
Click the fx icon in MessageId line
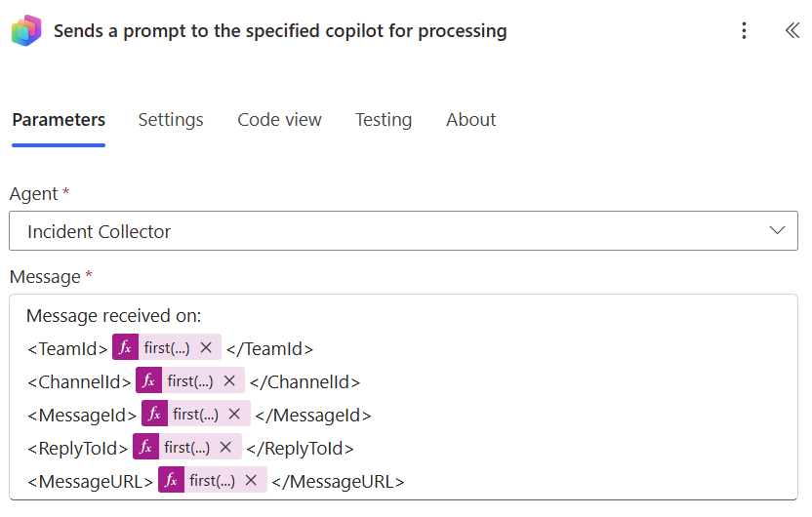coord(154,414)
